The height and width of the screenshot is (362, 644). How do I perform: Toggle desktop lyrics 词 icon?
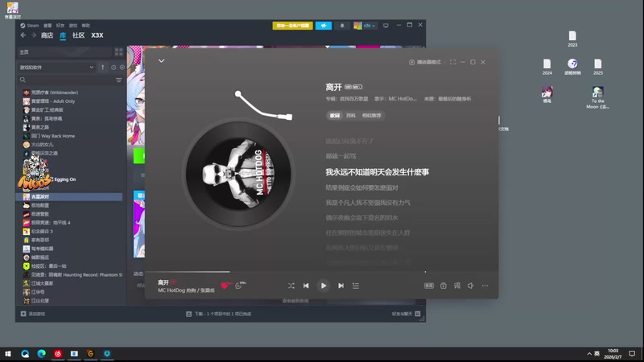457,286
